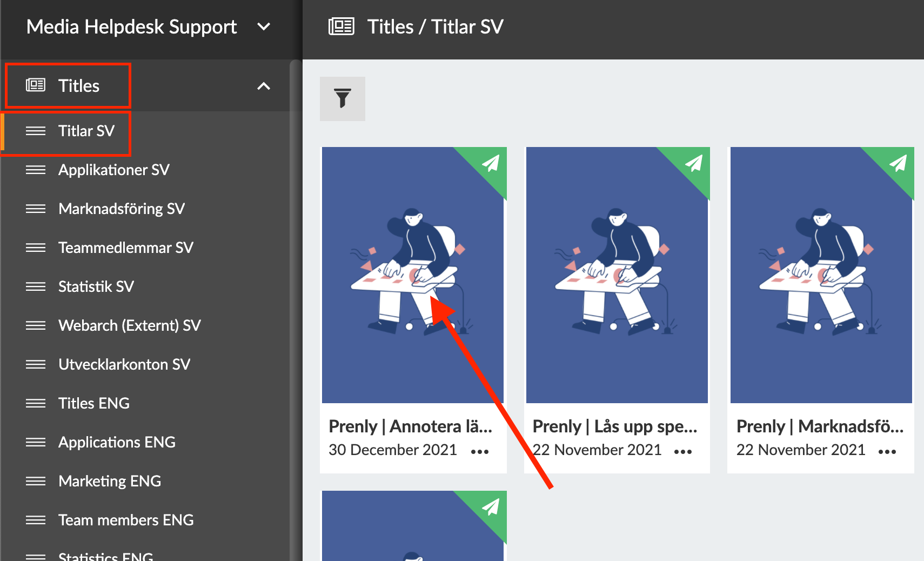The image size is (924, 561).
Task: Click published paper-plane badge on first card
Action: (x=491, y=163)
